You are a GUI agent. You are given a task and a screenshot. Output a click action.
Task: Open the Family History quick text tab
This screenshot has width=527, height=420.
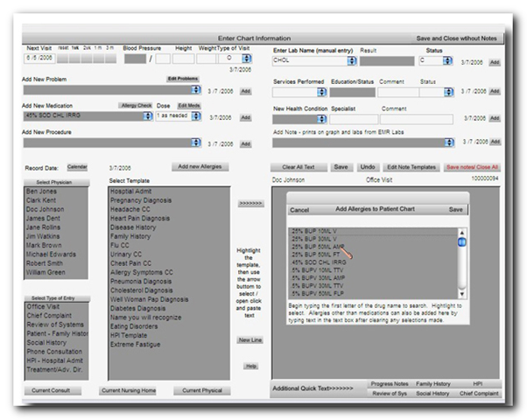point(433,383)
